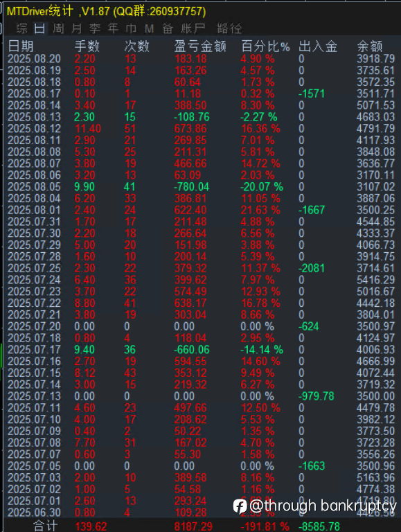Click the 盈亏金额 column header

pos(200,46)
